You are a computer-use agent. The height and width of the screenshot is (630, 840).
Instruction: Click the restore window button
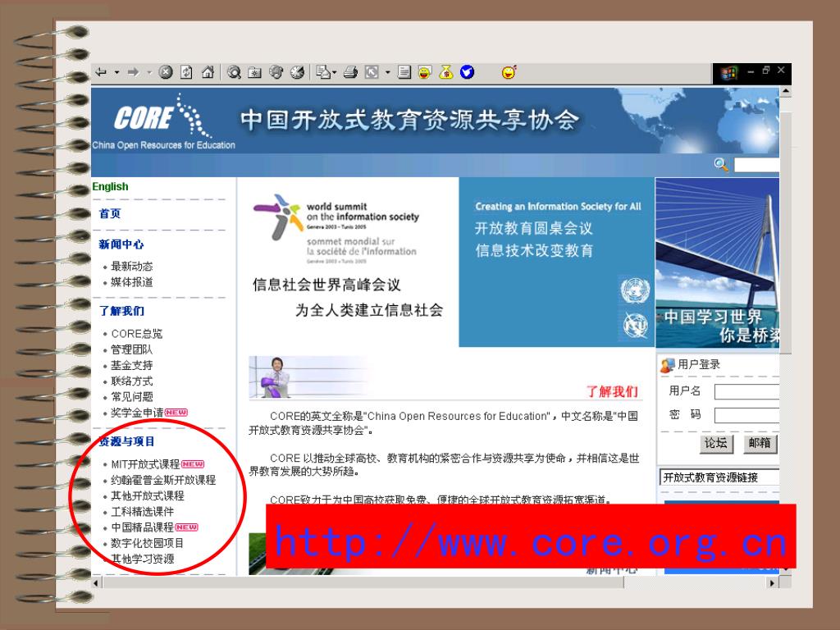766,71
